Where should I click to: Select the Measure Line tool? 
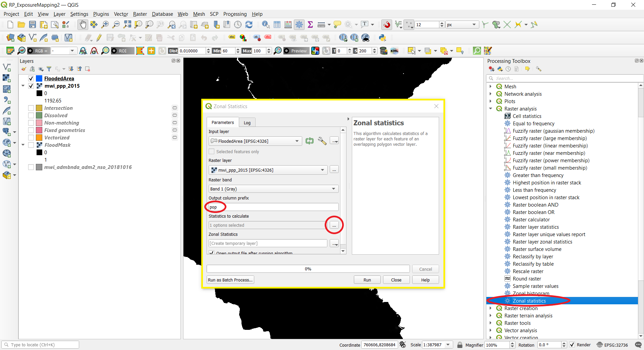[x=321, y=25]
